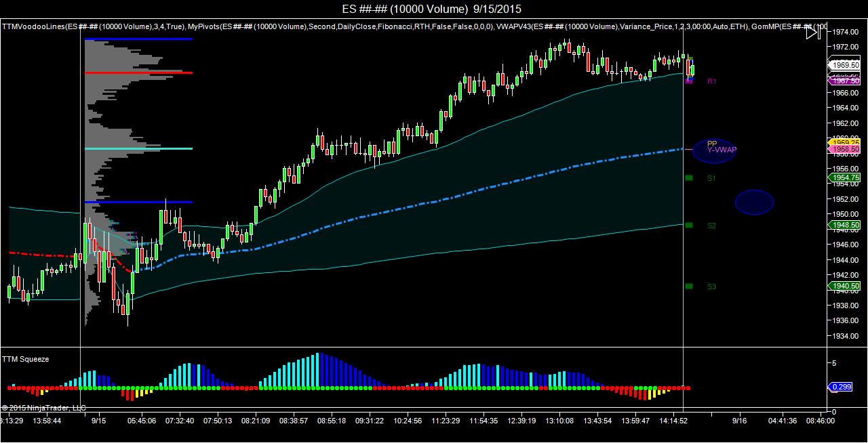Select the red volume profile line
The width and height of the screenshot is (868, 443).
(138, 72)
